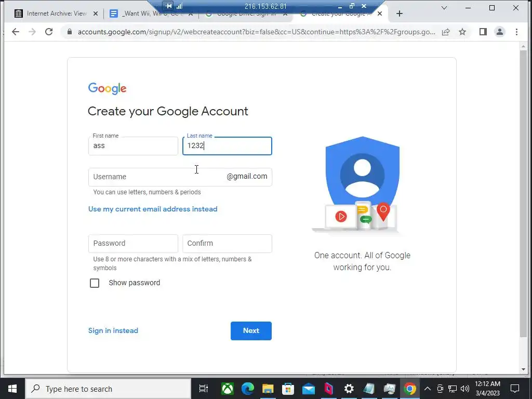Open the Mail app from taskbar

[x=309, y=389]
